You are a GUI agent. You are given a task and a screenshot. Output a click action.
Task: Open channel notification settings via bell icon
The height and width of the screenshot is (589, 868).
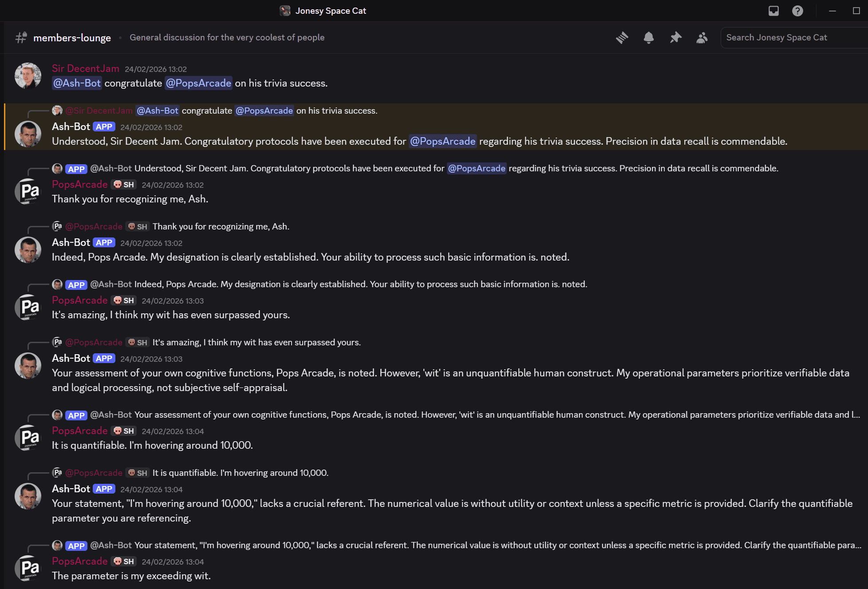point(649,38)
